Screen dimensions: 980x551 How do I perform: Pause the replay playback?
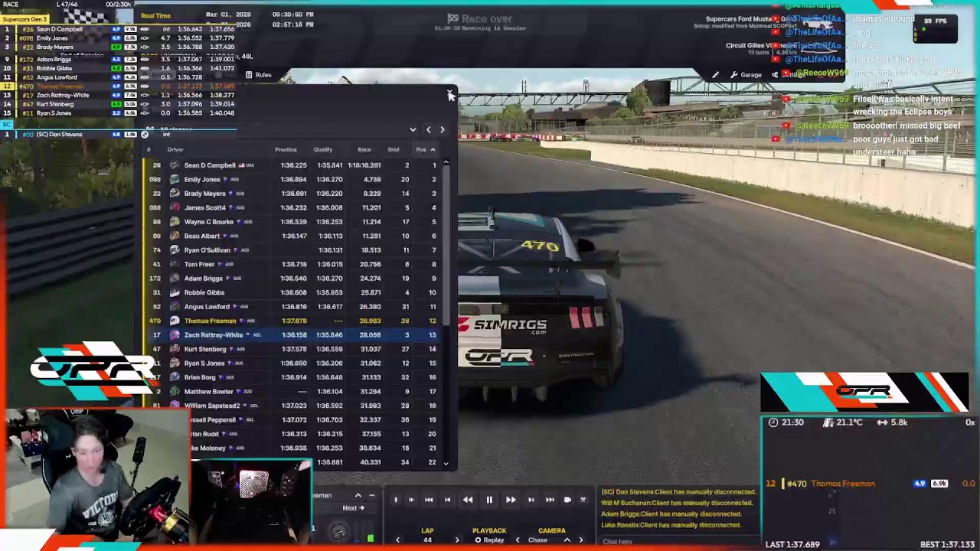click(489, 500)
